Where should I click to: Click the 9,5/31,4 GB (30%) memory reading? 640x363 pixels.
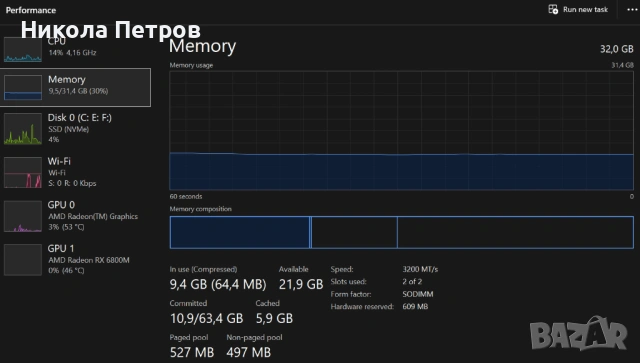tap(78, 91)
